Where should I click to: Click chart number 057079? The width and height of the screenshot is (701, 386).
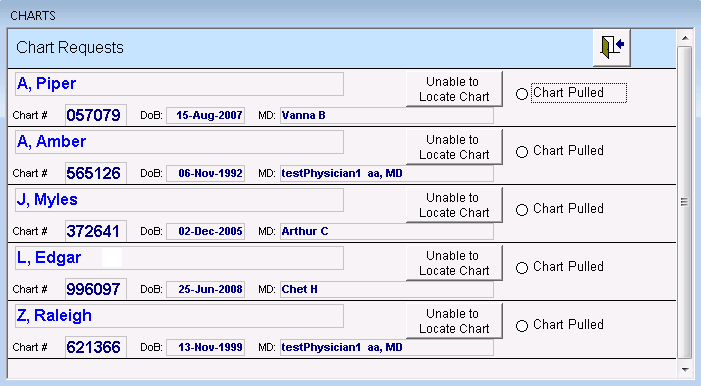(x=96, y=115)
